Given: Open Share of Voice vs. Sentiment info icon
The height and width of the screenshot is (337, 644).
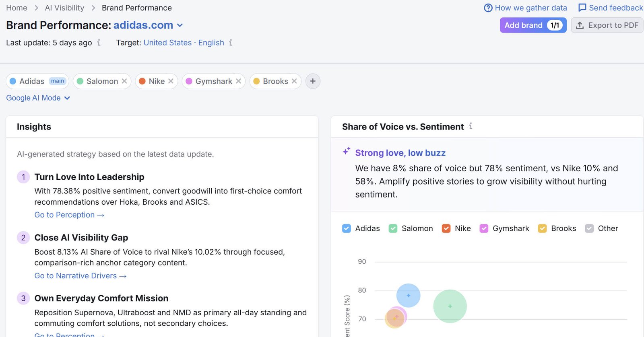Looking at the screenshot, I should point(470,126).
